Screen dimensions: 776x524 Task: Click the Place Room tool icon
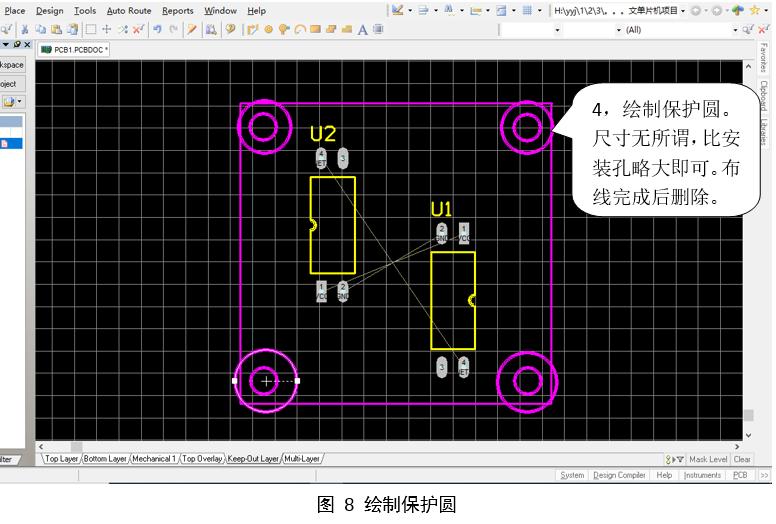point(501,10)
